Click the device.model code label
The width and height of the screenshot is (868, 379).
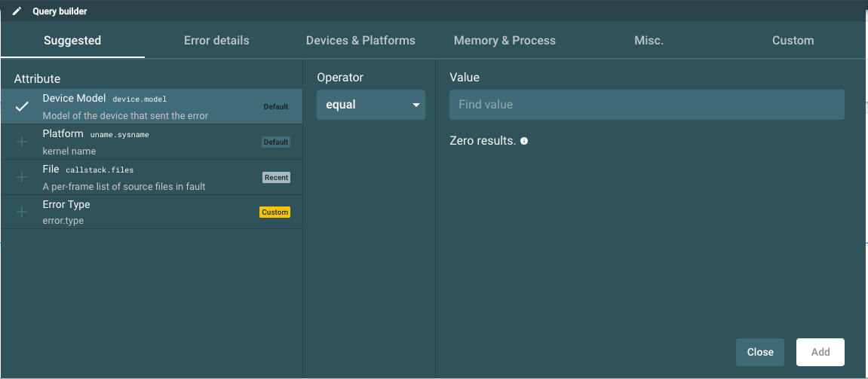pos(140,99)
